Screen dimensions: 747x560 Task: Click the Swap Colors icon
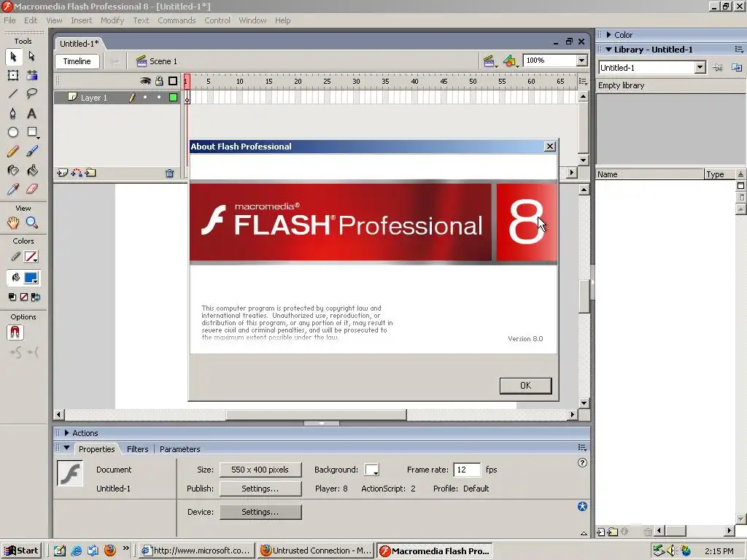pyautogui.click(x=35, y=297)
